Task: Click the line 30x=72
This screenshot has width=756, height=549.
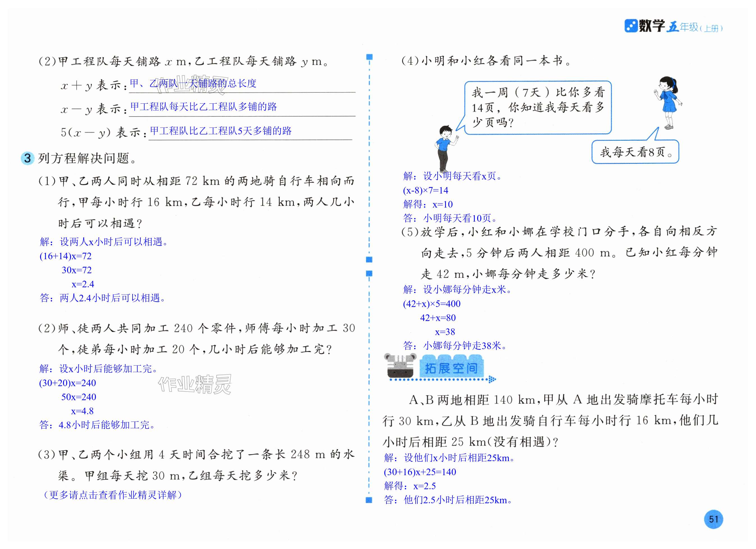Action: point(77,270)
